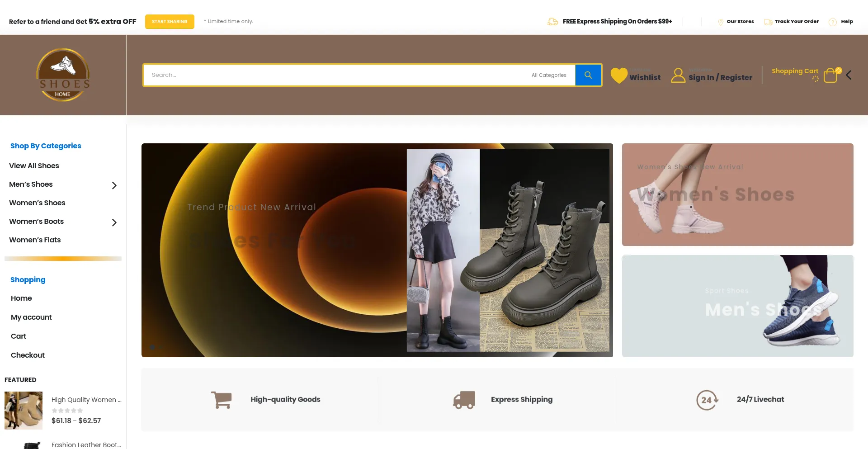Click the Trend Product New Arrival main banner
The width and height of the screenshot is (868, 449).
click(377, 250)
